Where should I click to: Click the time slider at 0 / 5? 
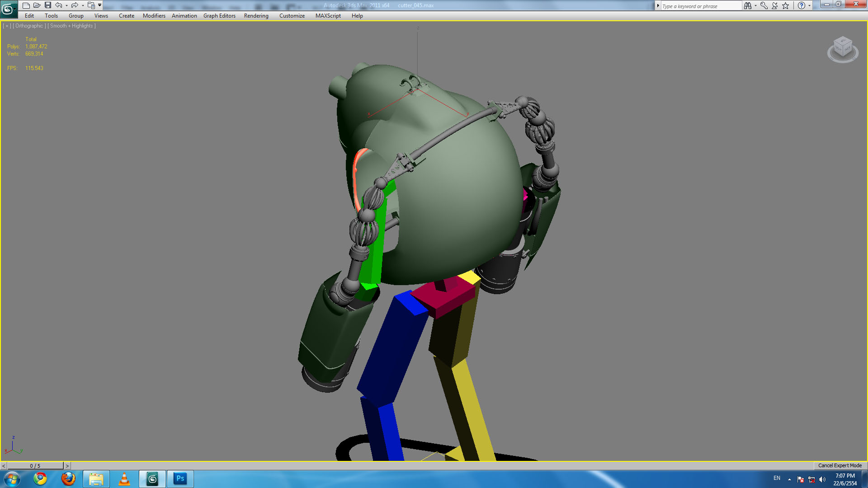tap(35, 465)
